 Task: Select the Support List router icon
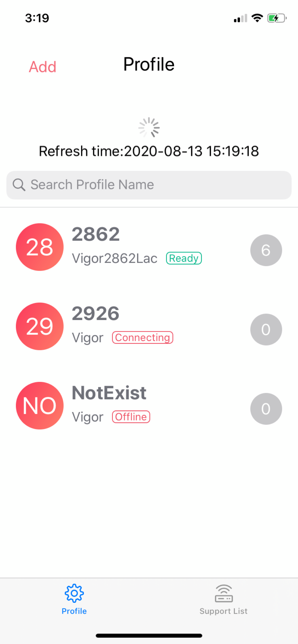223,592
